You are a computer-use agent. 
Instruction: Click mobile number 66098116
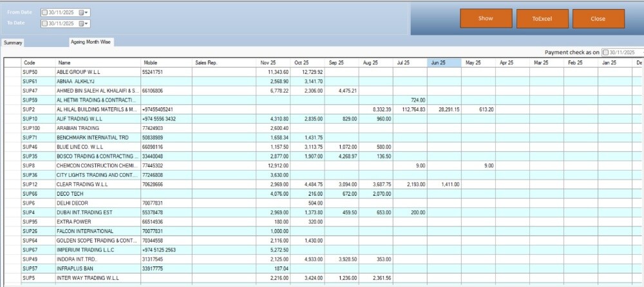point(166,147)
